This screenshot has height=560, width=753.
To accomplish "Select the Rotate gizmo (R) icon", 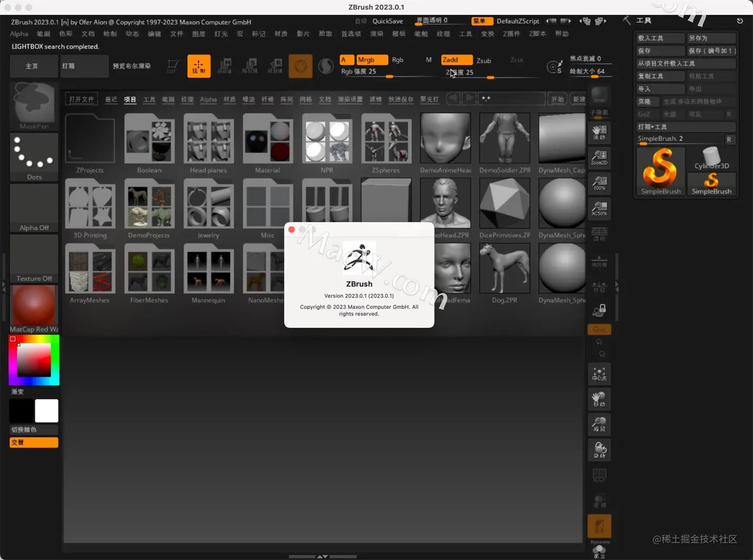I will point(275,66).
